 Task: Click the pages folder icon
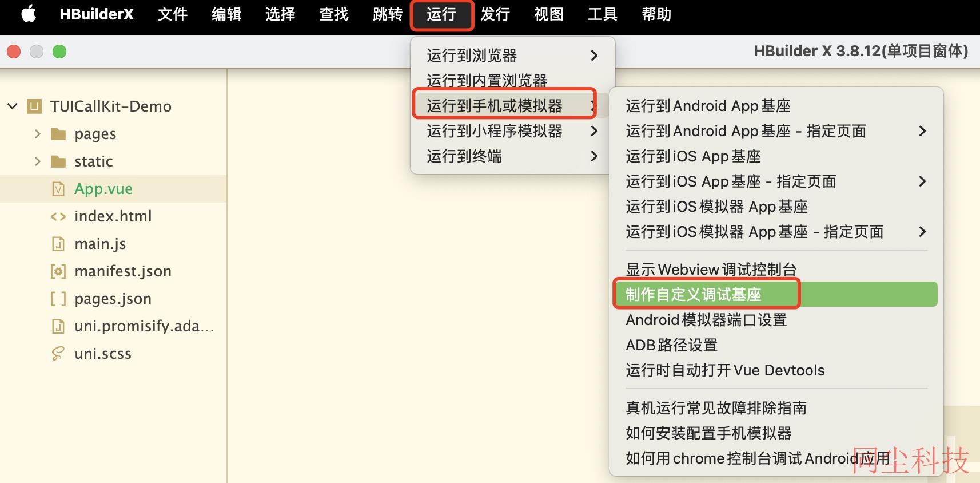(58, 134)
